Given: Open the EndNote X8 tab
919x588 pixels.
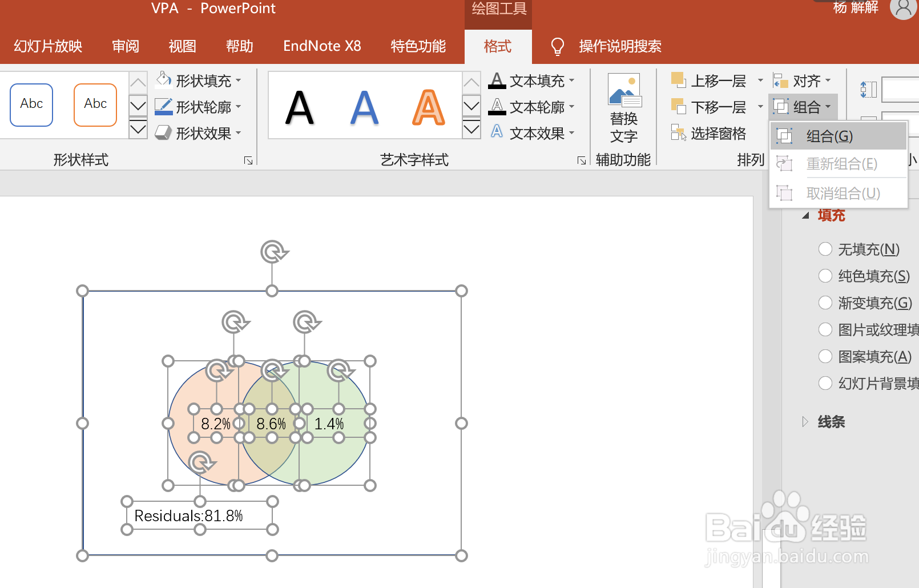Looking at the screenshot, I should (322, 46).
